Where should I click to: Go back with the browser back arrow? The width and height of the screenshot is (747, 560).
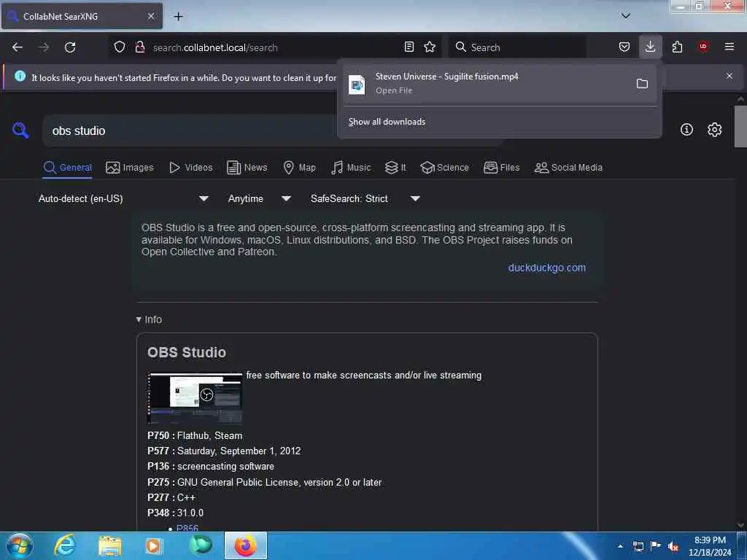18,47
